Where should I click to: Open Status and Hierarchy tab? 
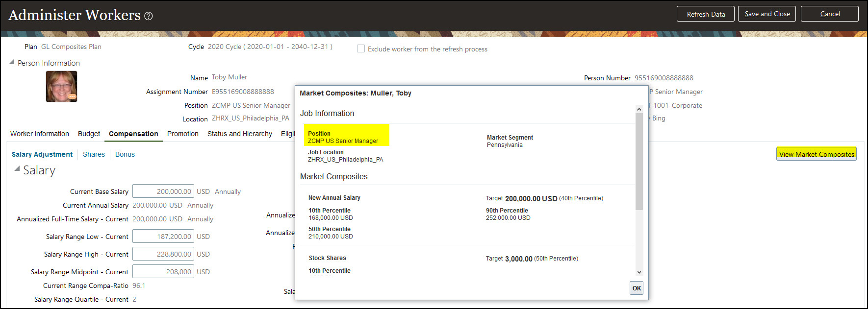(240, 134)
